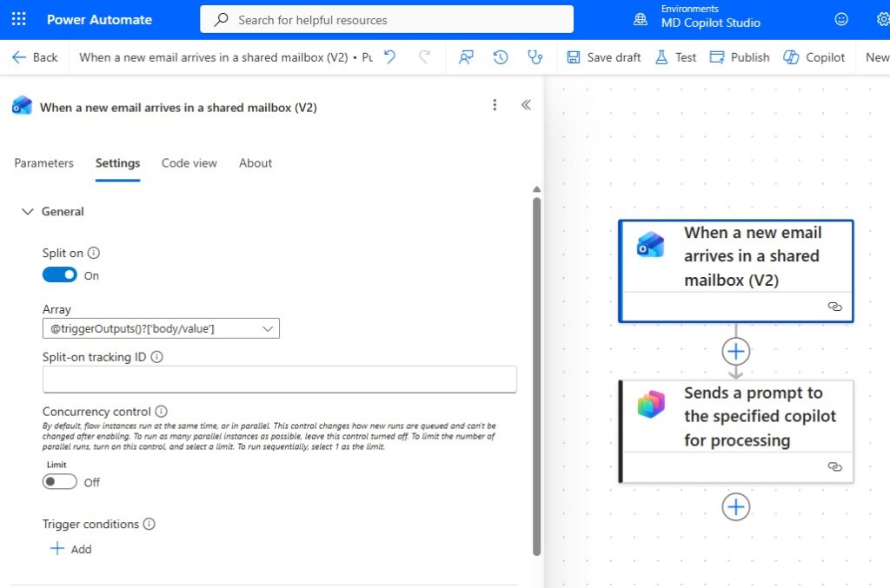Open the three-dot more options menu
890x588 pixels.
(495, 105)
